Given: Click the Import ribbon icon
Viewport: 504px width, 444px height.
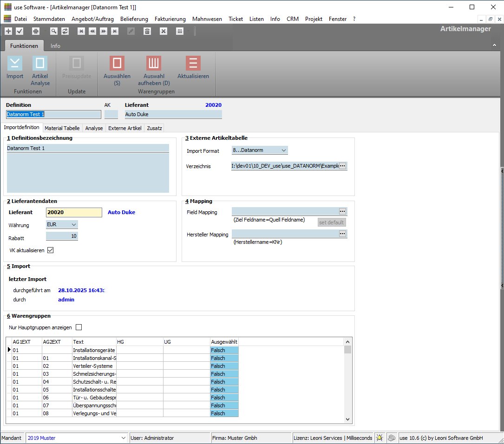Looking at the screenshot, I should tap(15, 64).
